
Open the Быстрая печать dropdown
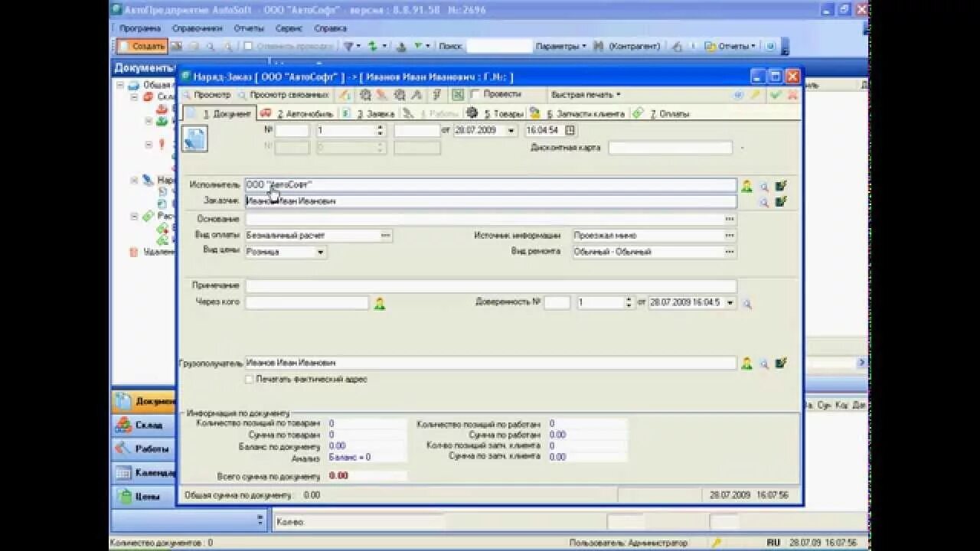pos(586,95)
